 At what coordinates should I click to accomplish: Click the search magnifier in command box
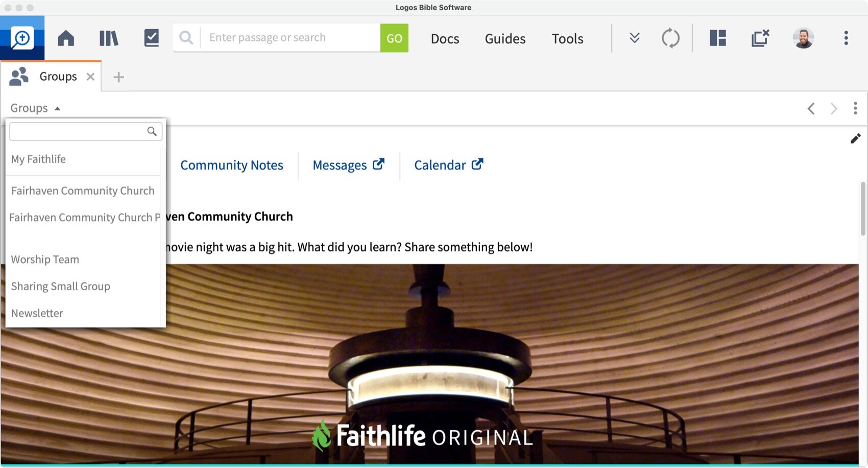point(186,38)
